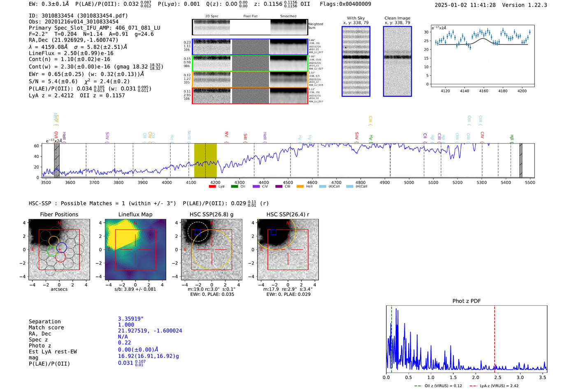This screenshot has height=392, width=576.
Task: Select the Weighted Sum 2D spectrum strip
Action: pyautogui.click(x=250, y=27)
